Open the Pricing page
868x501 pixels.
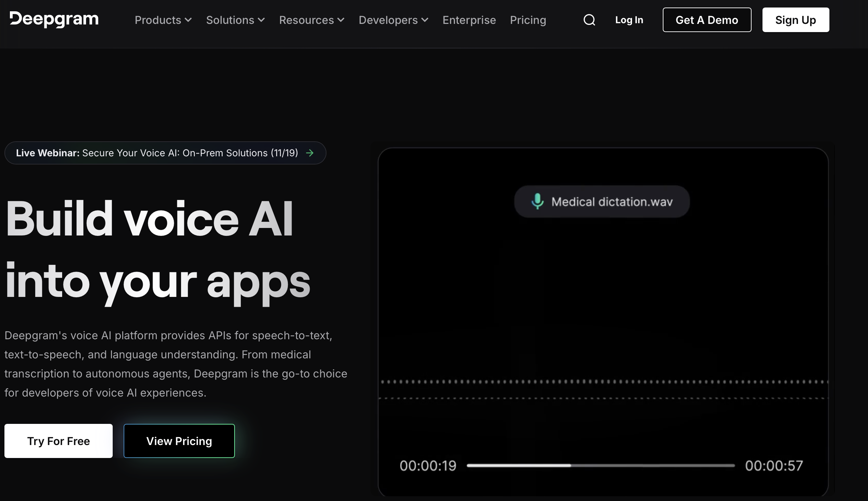point(528,20)
